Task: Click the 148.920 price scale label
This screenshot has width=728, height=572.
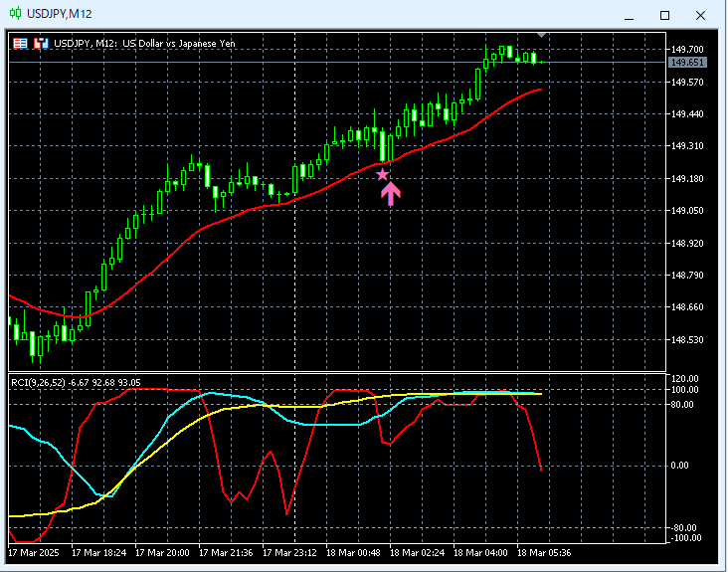Action: pos(687,244)
